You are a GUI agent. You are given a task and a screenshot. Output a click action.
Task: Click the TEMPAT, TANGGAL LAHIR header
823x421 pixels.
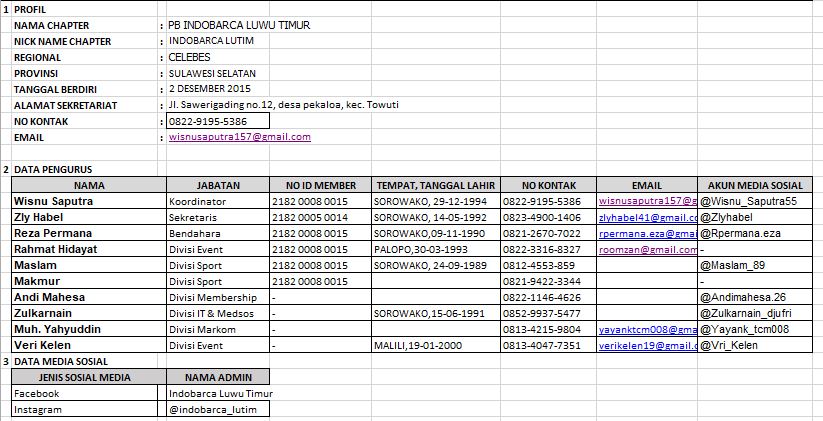(436, 185)
